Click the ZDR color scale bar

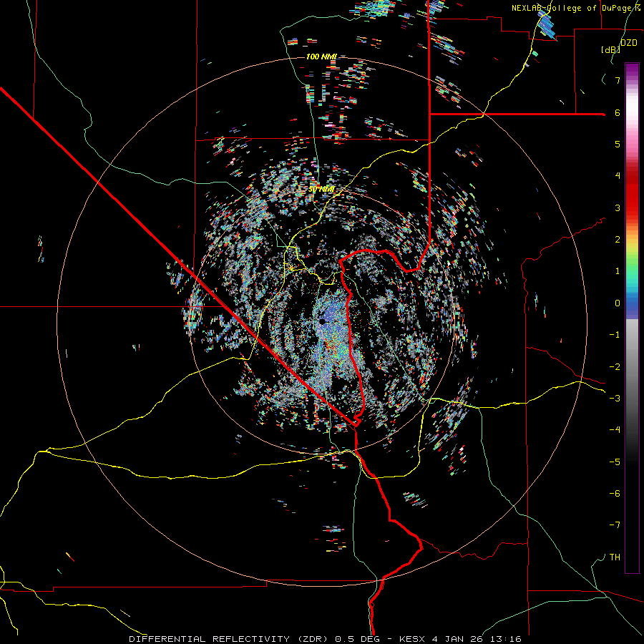pyautogui.click(x=632, y=318)
